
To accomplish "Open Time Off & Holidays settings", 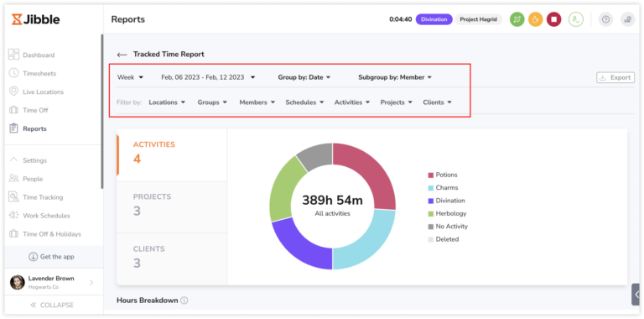I will coord(52,234).
